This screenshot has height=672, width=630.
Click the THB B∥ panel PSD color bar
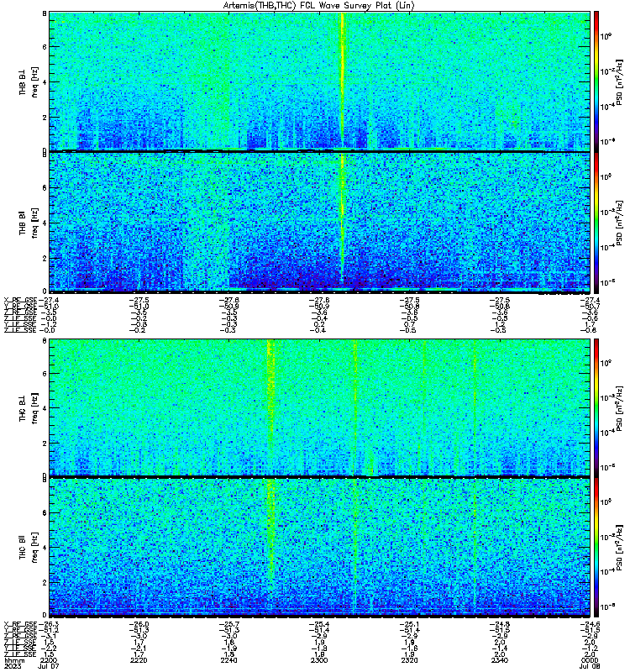coord(596,223)
